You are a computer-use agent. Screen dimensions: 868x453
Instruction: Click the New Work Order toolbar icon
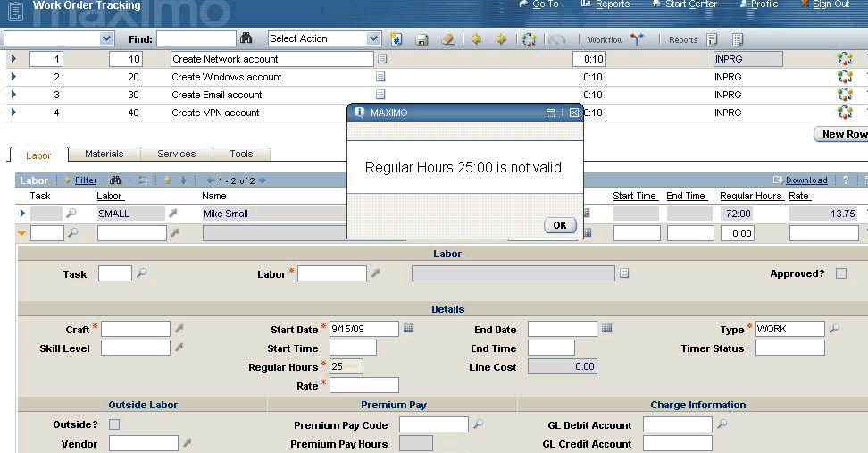[x=396, y=39]
